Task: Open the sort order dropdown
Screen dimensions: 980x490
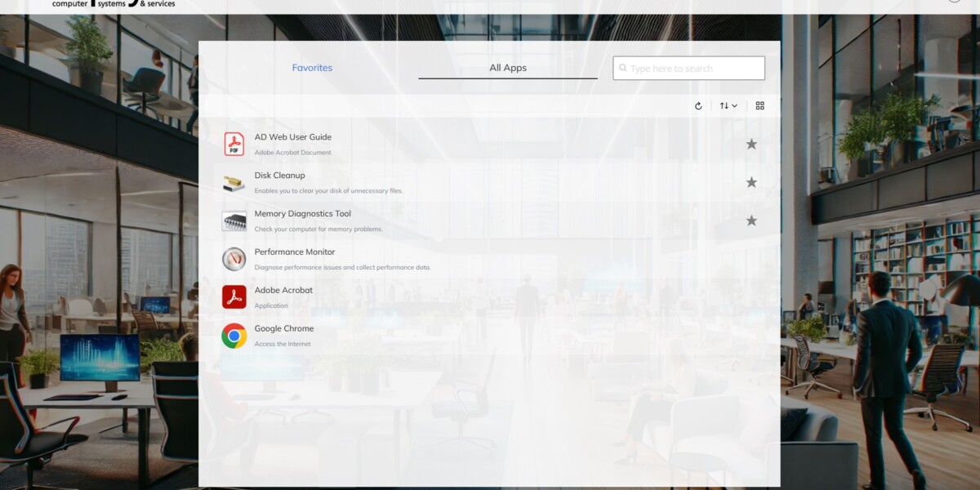Action: click(x=728, y=105)
